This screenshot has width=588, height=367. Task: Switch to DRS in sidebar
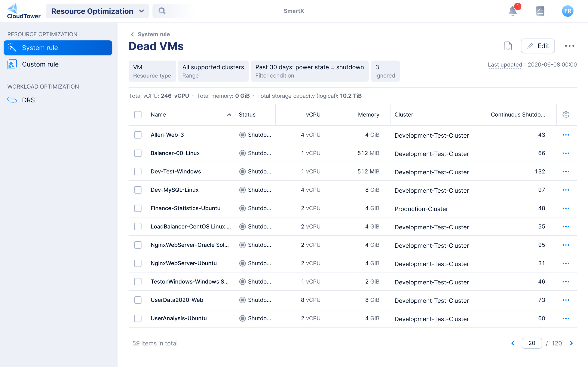28,100
